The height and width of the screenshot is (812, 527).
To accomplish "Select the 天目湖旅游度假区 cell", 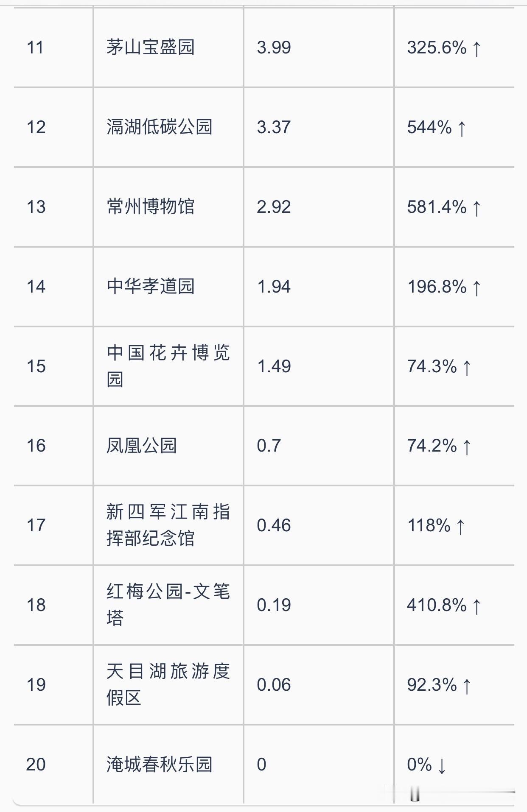I will [168, 685].
